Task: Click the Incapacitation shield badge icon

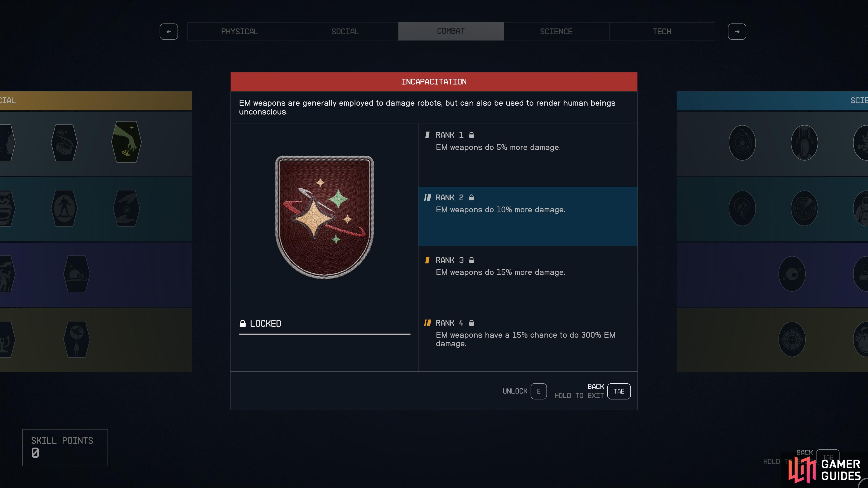Action: (325, 217)
